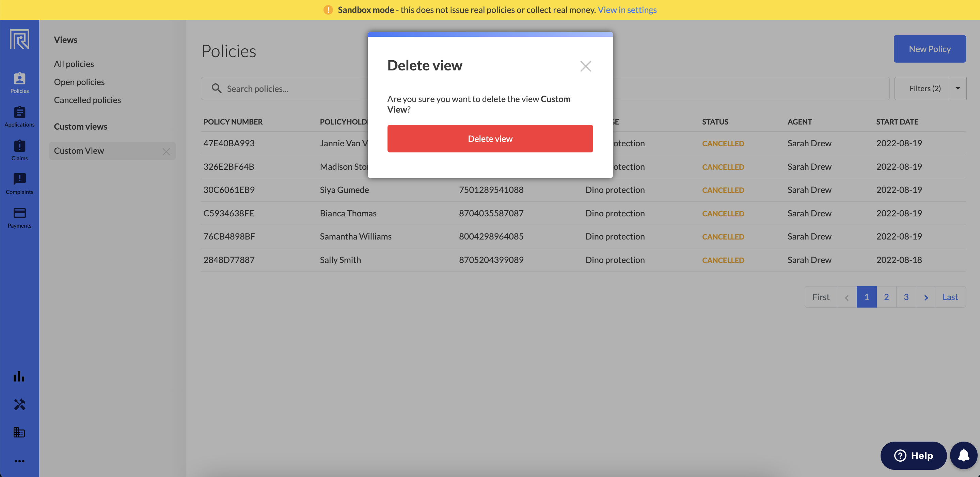The height and width of the screenshot is (477, 980).
Task: Sort by START DATE column header
Action: tap(897, 121)
